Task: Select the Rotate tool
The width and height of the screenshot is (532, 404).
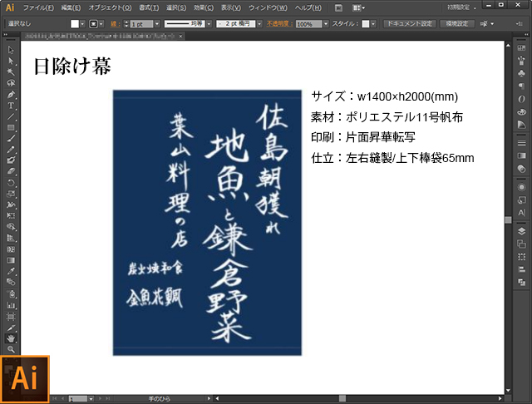Action: tap(11, 181)
